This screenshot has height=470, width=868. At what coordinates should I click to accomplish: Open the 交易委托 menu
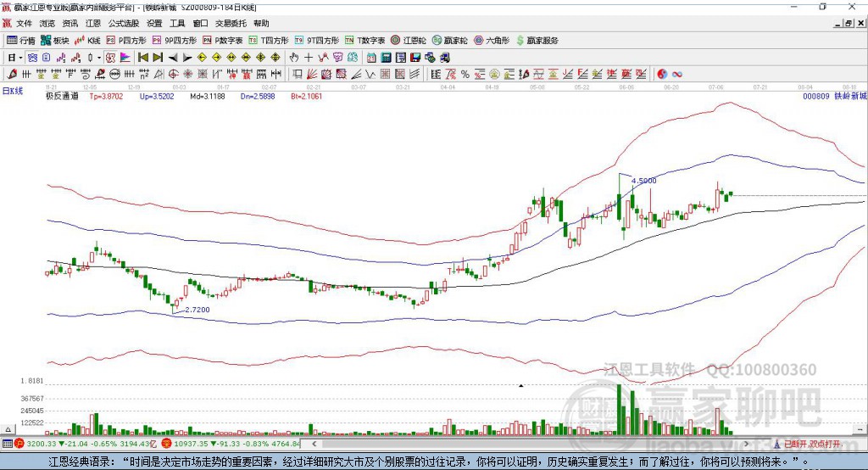pyautogui.click(x=231, y=23)
